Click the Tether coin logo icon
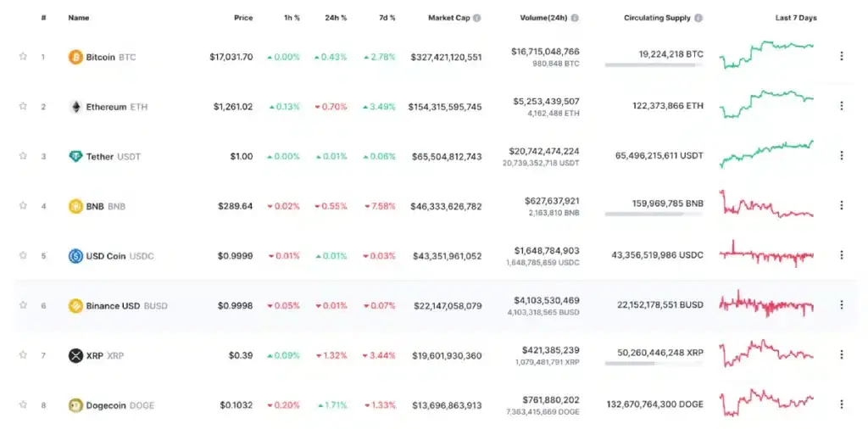 click(75, 157)
